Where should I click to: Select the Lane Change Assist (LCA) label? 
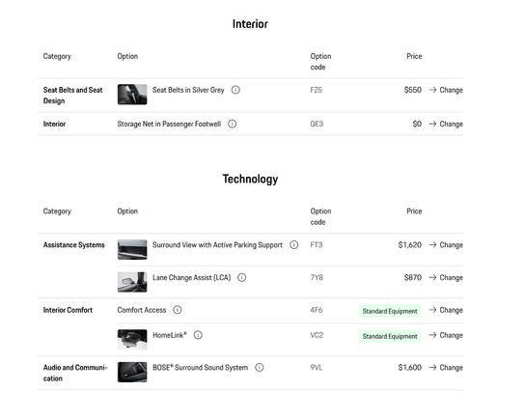(x=191, y=277)
